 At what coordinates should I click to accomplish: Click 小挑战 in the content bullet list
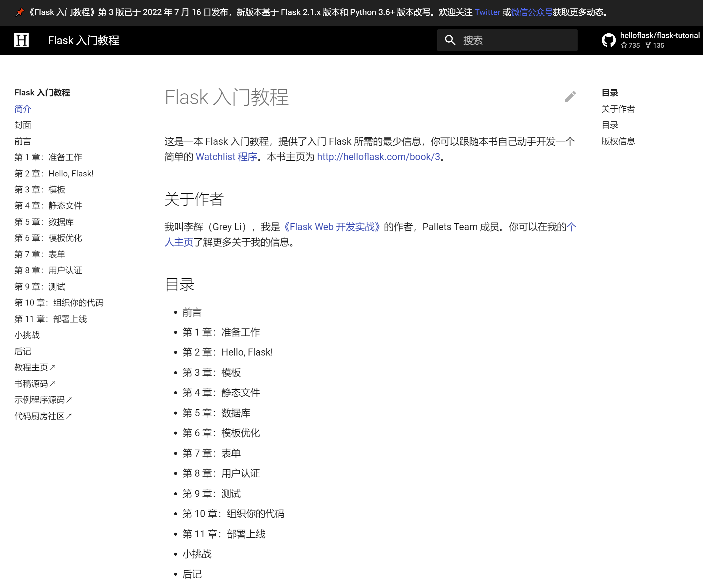coord(197,554)
